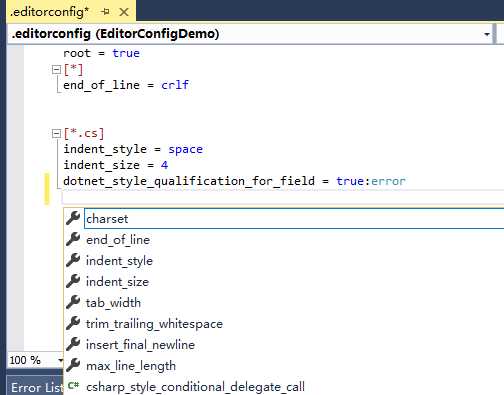Click the true:error value

point(371,181)
